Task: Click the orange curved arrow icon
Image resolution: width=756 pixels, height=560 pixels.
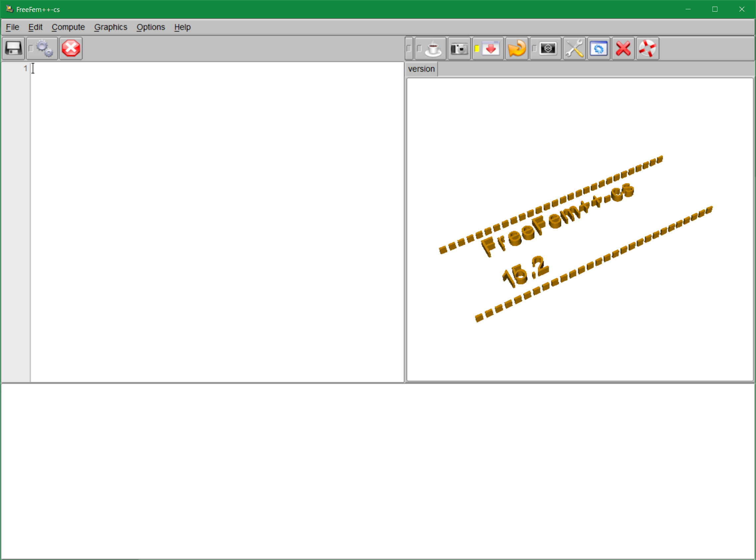Action: coord(516,49)
